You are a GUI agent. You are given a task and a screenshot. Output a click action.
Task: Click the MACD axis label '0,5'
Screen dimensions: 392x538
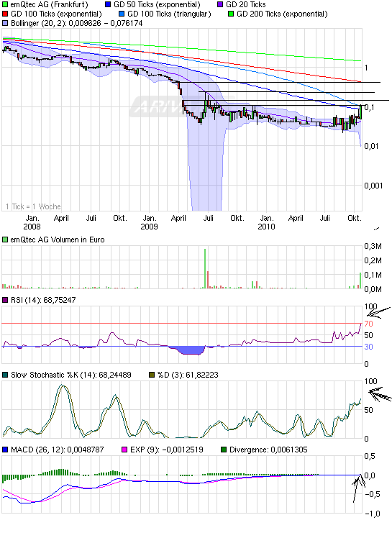coord(370,456)
